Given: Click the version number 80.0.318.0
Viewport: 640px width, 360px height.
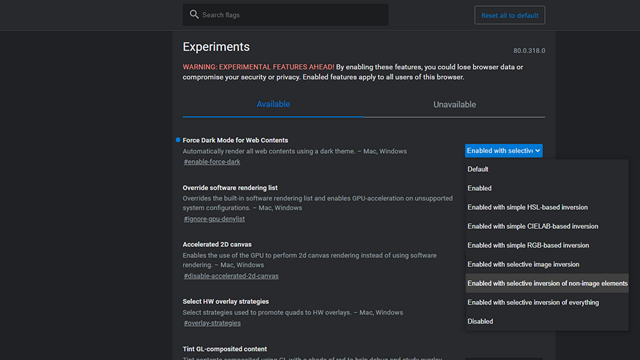Looking at the screenshot, I should coord(529,51).
